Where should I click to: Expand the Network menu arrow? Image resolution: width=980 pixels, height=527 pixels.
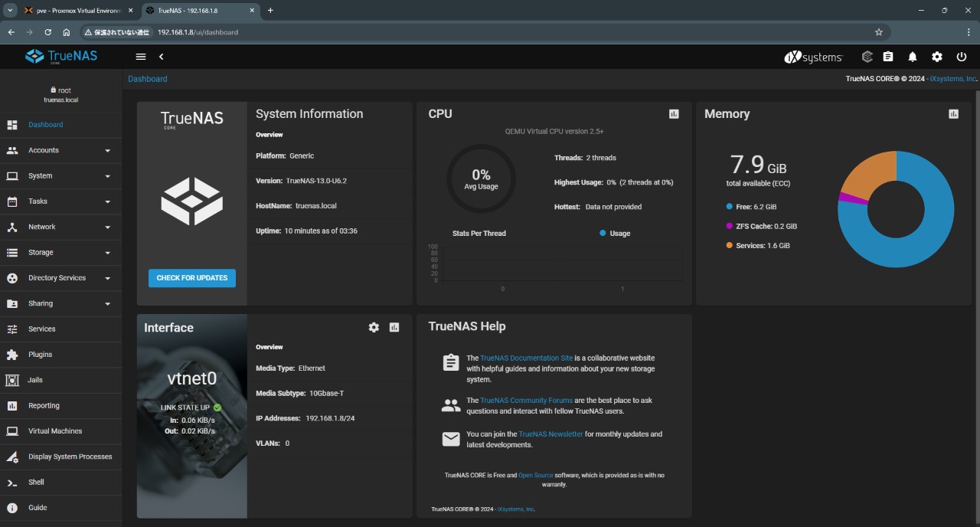108,227
